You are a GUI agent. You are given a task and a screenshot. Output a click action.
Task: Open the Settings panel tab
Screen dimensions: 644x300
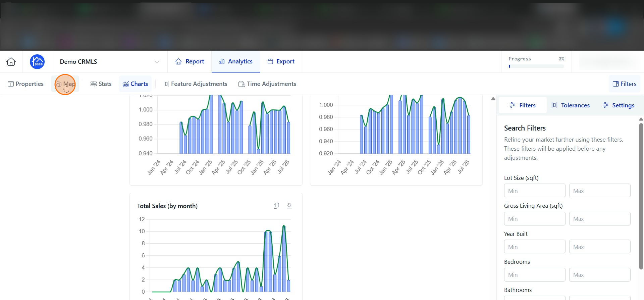[619, 105]
